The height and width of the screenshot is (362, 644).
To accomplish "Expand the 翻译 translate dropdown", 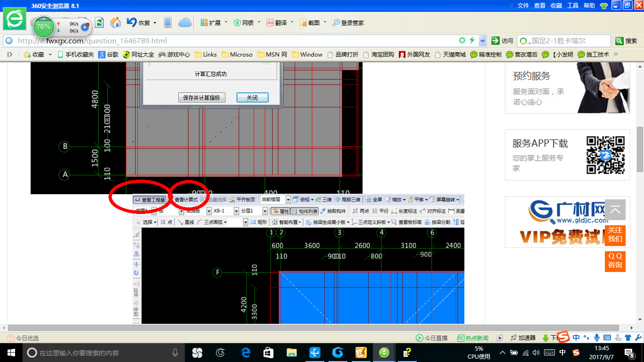I will pyautogui.click(x=292, y=23).
